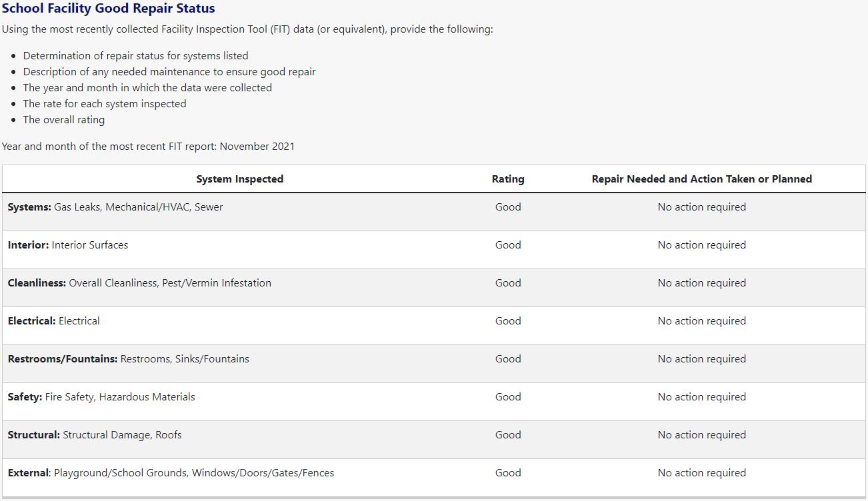
Task: Select the Interior: Interior Surfaces row label
Action: [x=68, y=245]
